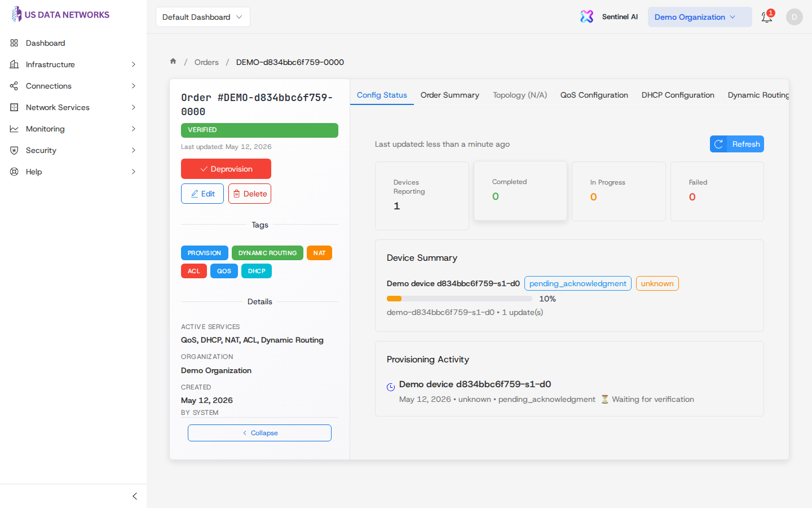Go to home via breadcrumb icon
The image size is (812, 508).
point(173,62)
